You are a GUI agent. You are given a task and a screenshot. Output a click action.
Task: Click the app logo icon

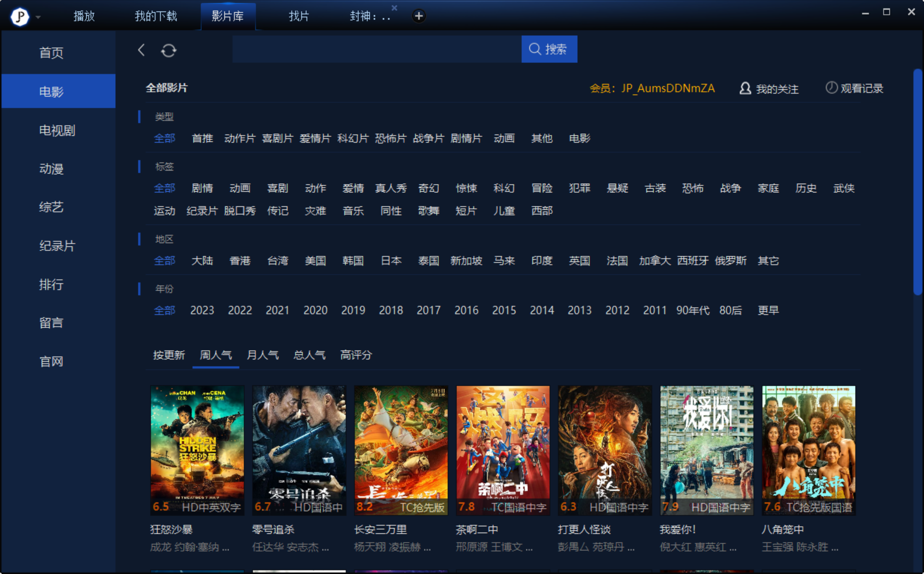click(x=20, y=17)
